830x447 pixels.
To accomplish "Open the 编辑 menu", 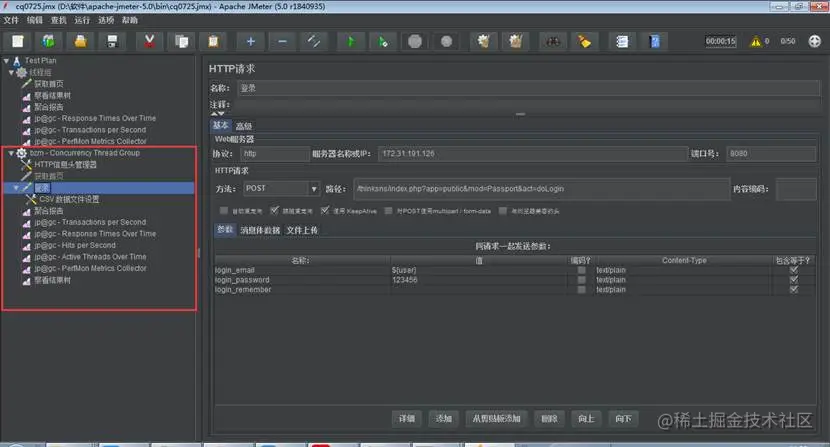I will point(35,20).
